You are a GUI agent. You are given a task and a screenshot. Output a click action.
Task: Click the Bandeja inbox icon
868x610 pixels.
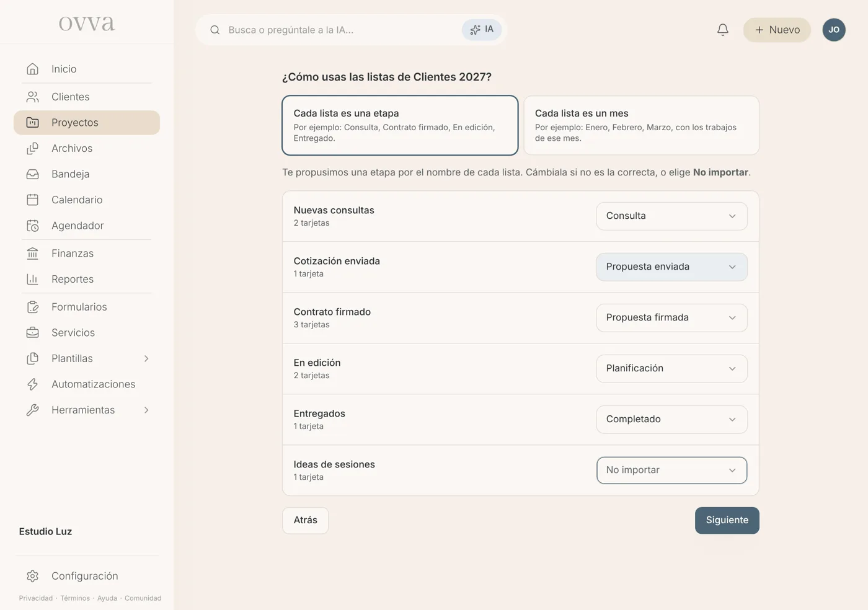point(33,174)
